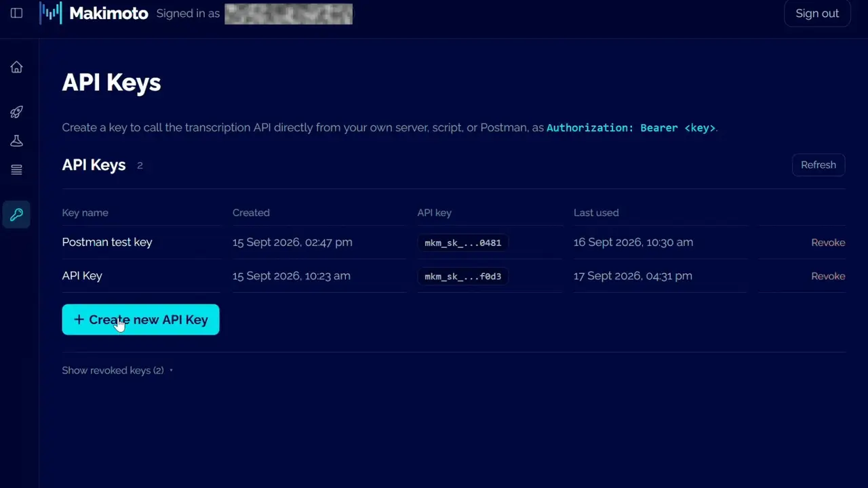Click the Key name column header
868x488 pixels.
pos(85,213)
